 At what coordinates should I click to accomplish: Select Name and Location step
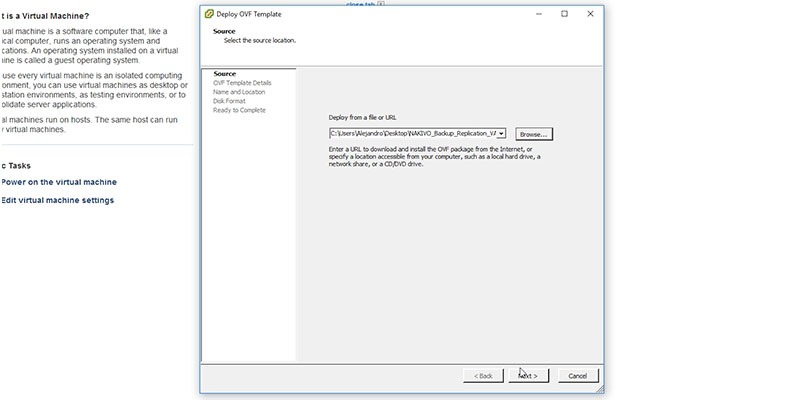click(239, 92)
